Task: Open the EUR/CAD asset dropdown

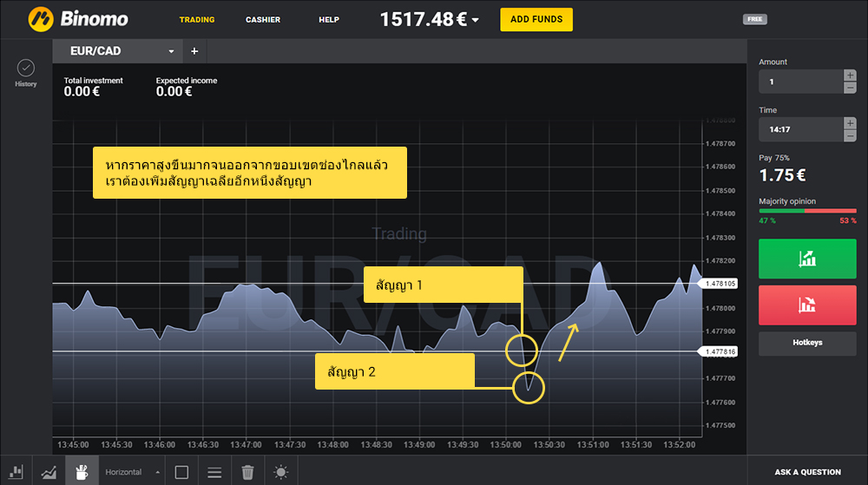Action: click(117, 51)
